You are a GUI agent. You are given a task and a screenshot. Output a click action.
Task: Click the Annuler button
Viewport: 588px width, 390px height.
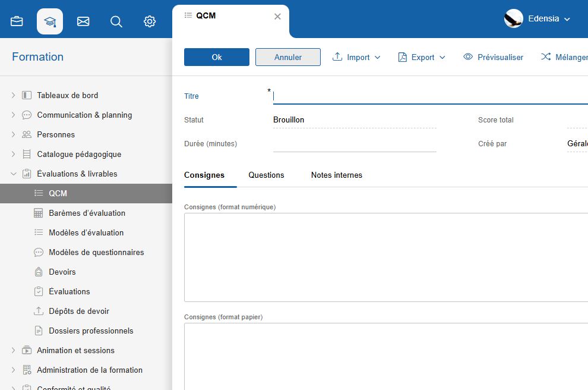[x=288, y=57]
